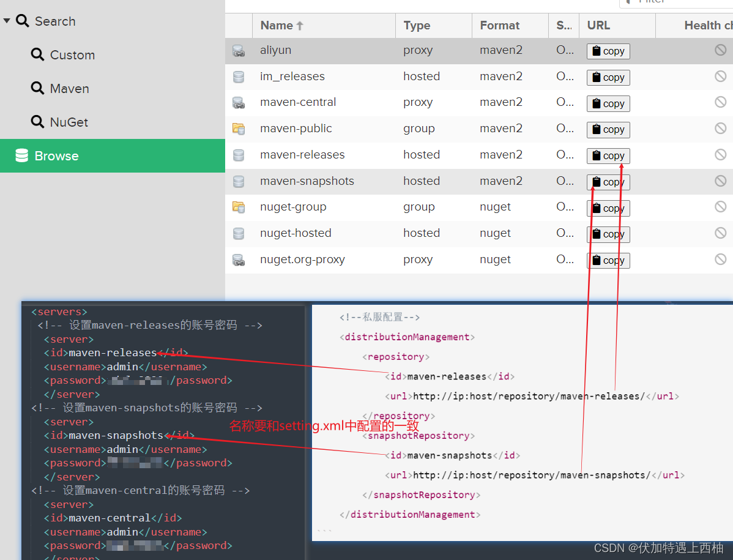Click the maven-central proxy repository icon
733x560 pixels.
(x=239, y=103)
